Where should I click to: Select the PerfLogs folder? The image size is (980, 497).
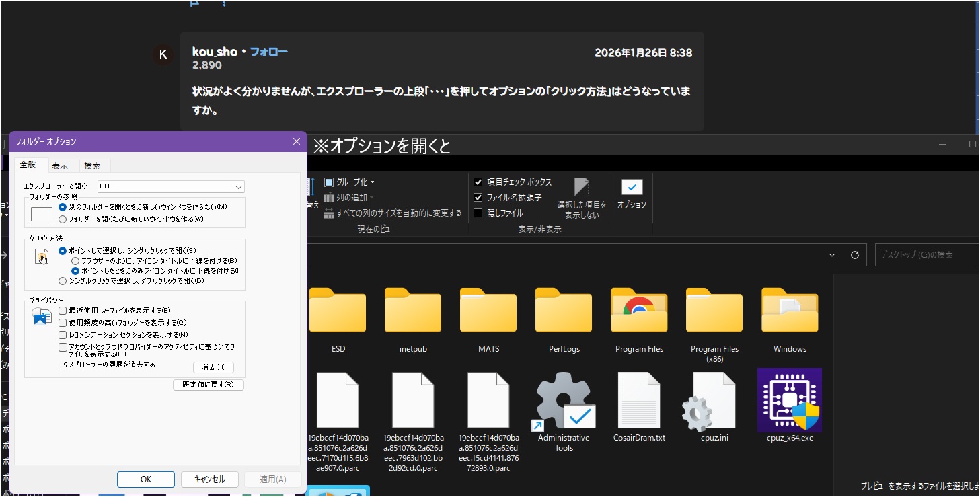click(564, 311)
